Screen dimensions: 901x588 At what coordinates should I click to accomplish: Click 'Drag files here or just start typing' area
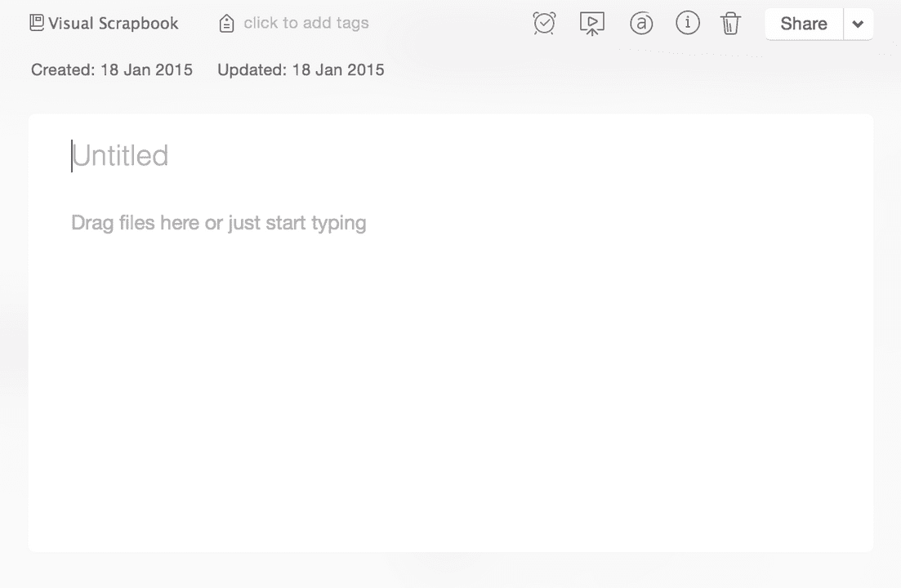point(218,222)
